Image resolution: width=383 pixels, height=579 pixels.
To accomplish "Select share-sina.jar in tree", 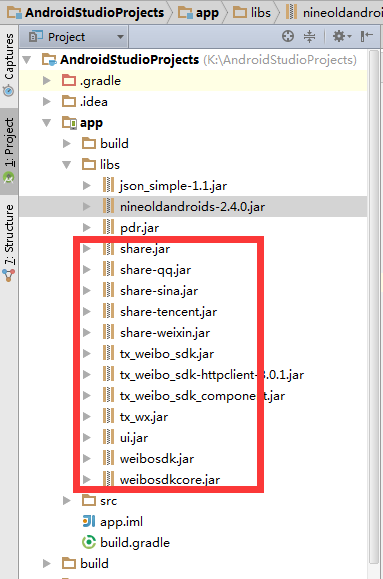I will tap(159, 291).
